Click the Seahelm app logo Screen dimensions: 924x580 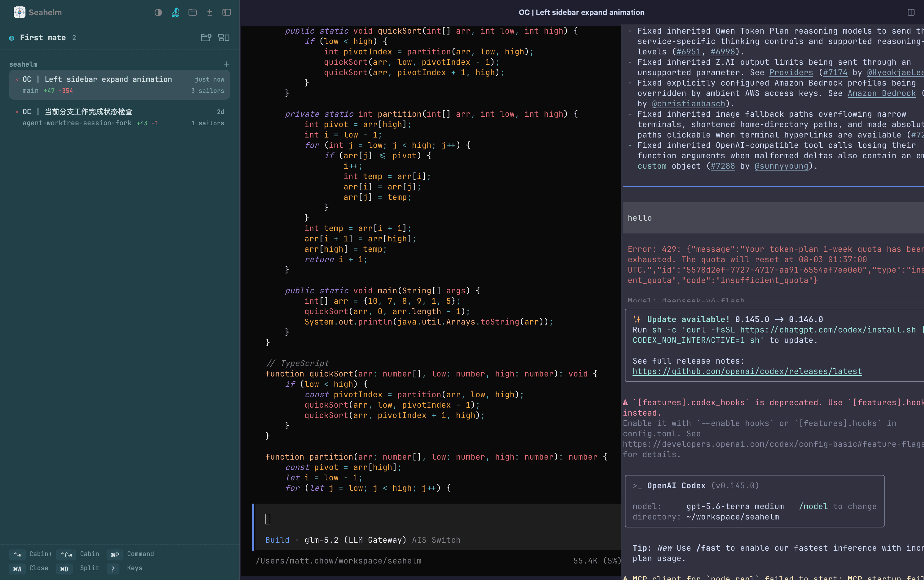pos(19,12)
